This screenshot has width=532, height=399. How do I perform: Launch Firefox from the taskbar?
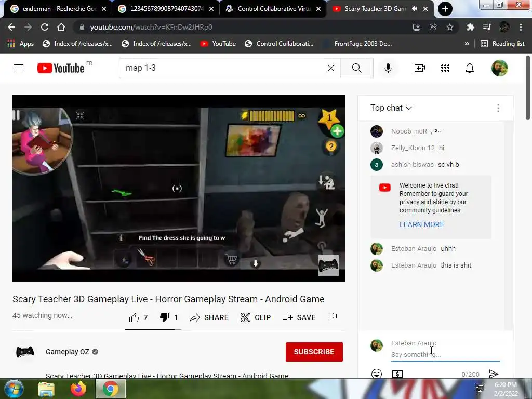click(78, 389)
